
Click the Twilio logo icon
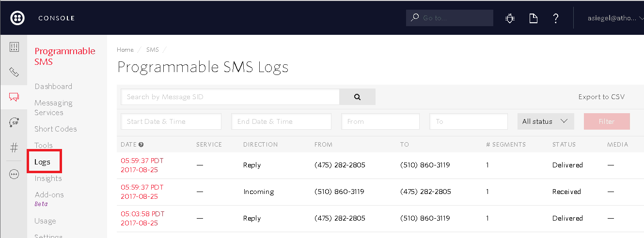coord(18,18)
